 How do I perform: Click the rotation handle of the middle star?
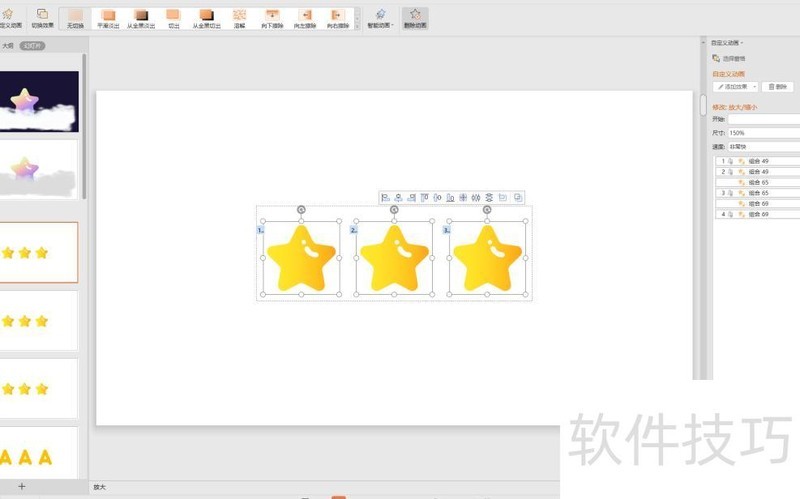[394, 210]
